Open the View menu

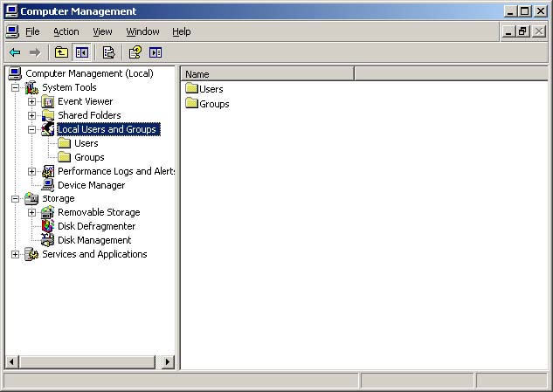(102, 31)
